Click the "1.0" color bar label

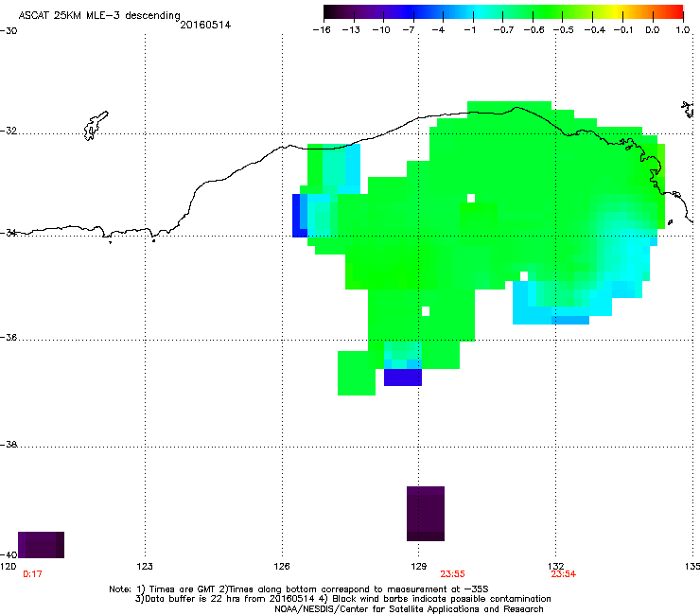tap(683, 30)
